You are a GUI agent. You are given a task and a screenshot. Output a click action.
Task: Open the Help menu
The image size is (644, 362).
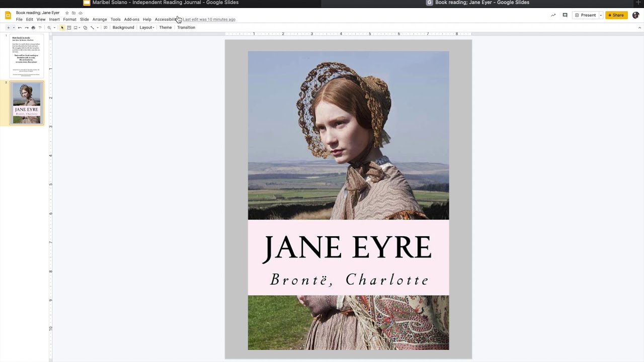(147, 20)
